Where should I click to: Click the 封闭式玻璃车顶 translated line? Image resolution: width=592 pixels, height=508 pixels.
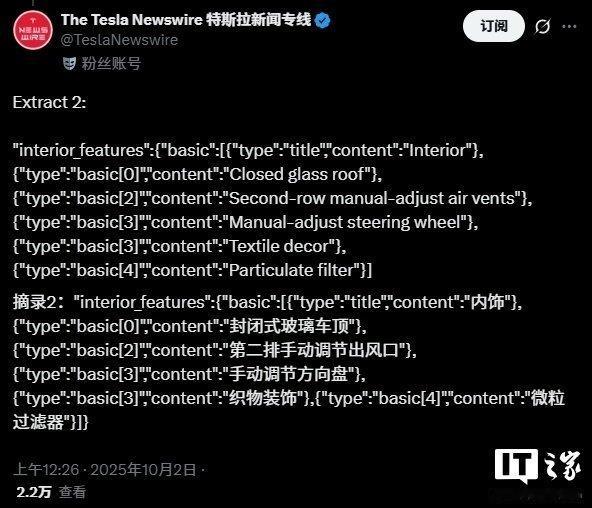pyautogui.click(x=190, y=326)
